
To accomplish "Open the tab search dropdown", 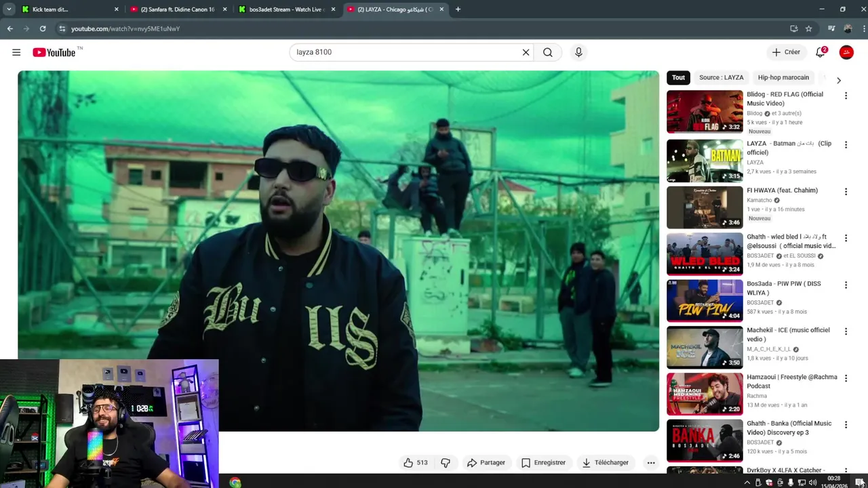I will point(9,9).
